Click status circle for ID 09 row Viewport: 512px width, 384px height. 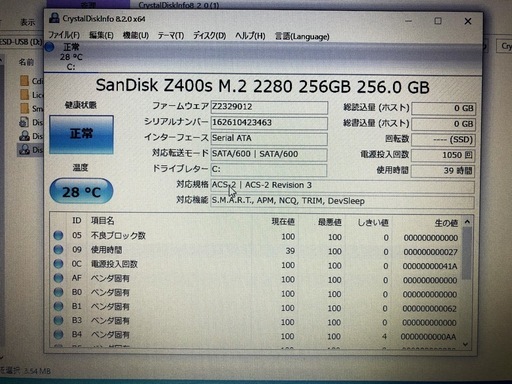[58, 249]
